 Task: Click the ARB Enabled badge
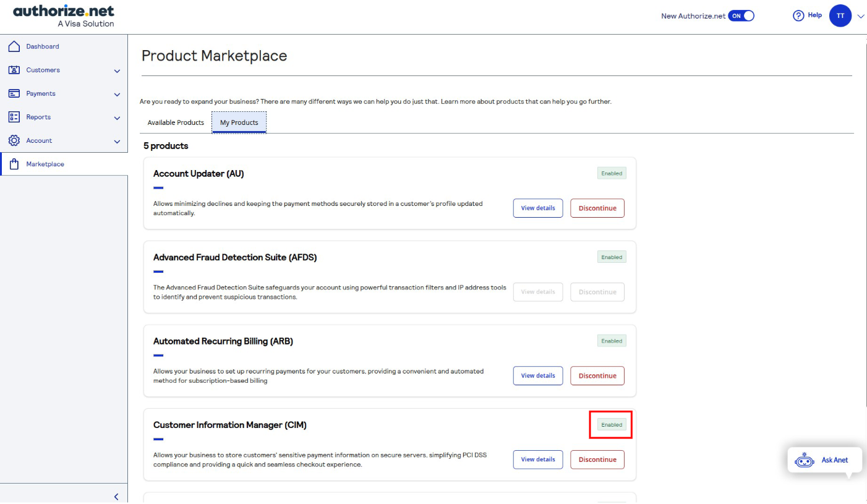click(x=612, y=341)
